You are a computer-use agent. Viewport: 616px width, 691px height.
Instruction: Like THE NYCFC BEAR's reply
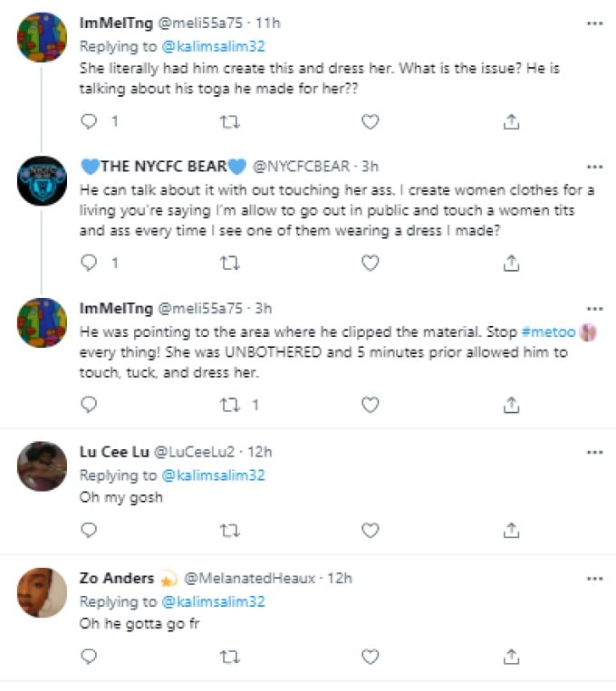[x=370, y=263]
